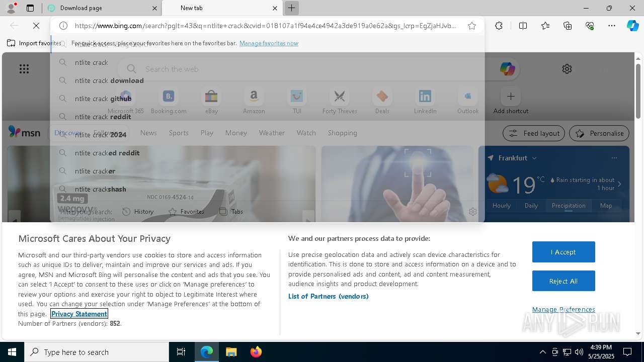Select suggestion ntlite crack github
This screenshot has width=644, height=362.
tap(267, 99)
